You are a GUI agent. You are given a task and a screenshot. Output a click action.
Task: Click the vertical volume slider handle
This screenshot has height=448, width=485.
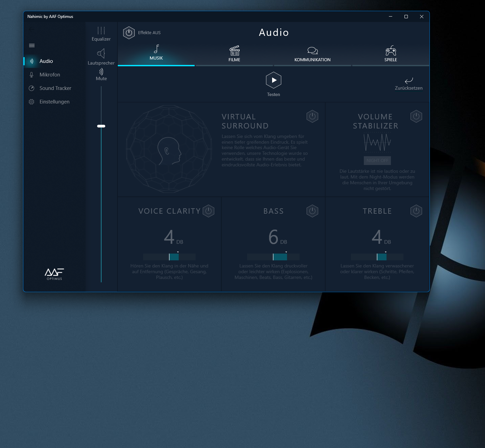(x=101, y=126)
